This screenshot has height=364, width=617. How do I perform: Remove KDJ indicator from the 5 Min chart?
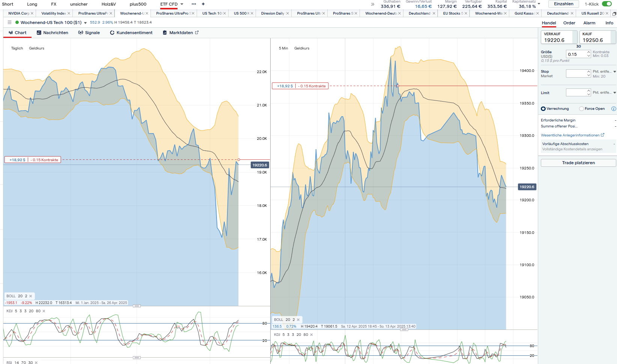[312, 335]
